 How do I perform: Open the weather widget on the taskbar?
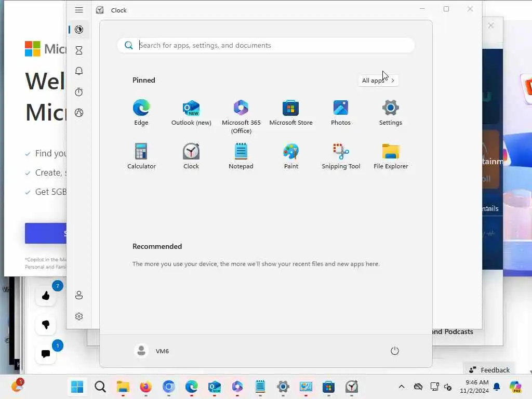(17, 386)
